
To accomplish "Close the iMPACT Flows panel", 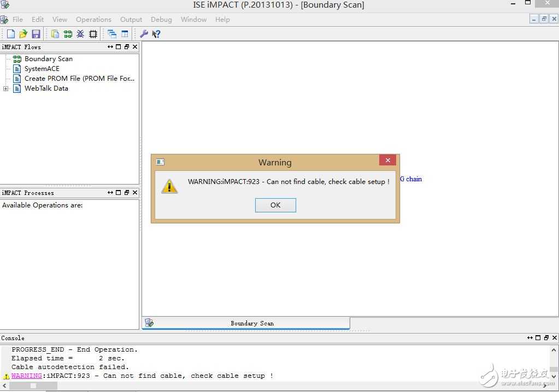I will tap(135, 46).
